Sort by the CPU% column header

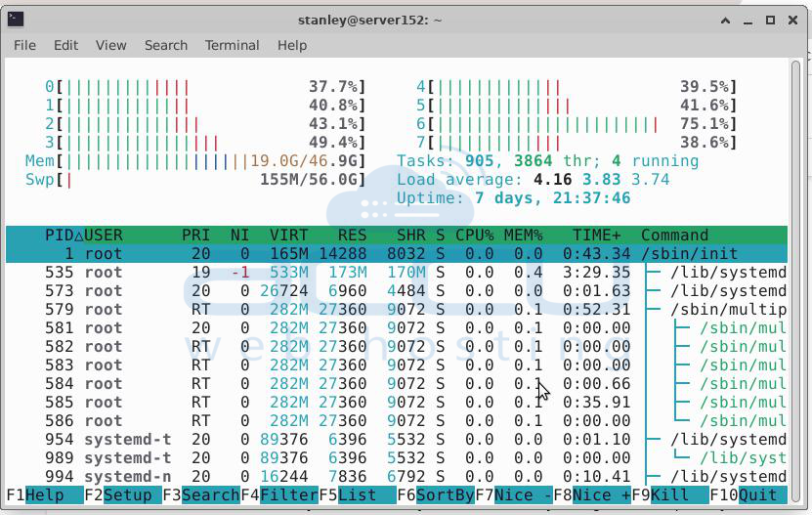[x=474, y=236]
